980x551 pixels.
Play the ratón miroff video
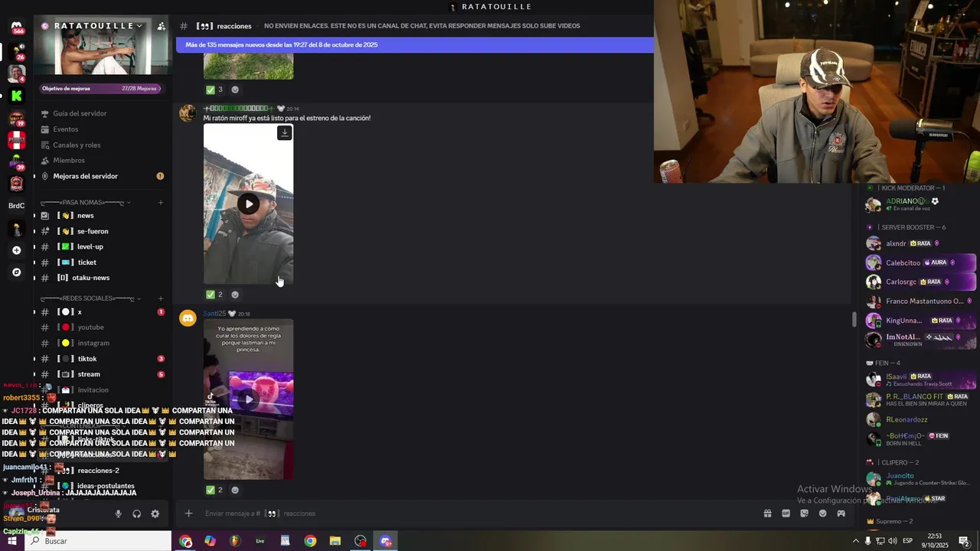248,204
